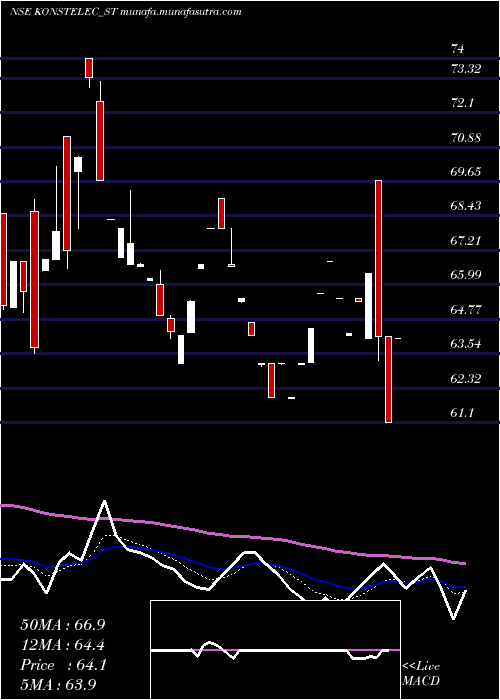The image size is (500, 700).
Task: Click the tall red candle reaching 69.65
Action: 378,258
